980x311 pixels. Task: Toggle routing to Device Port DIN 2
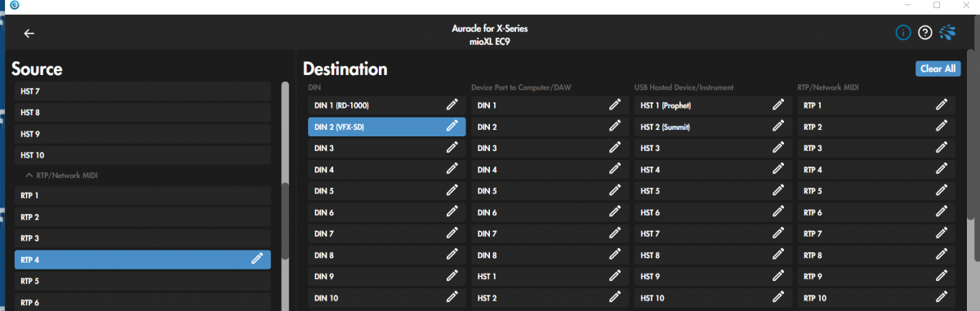point(550,127)
